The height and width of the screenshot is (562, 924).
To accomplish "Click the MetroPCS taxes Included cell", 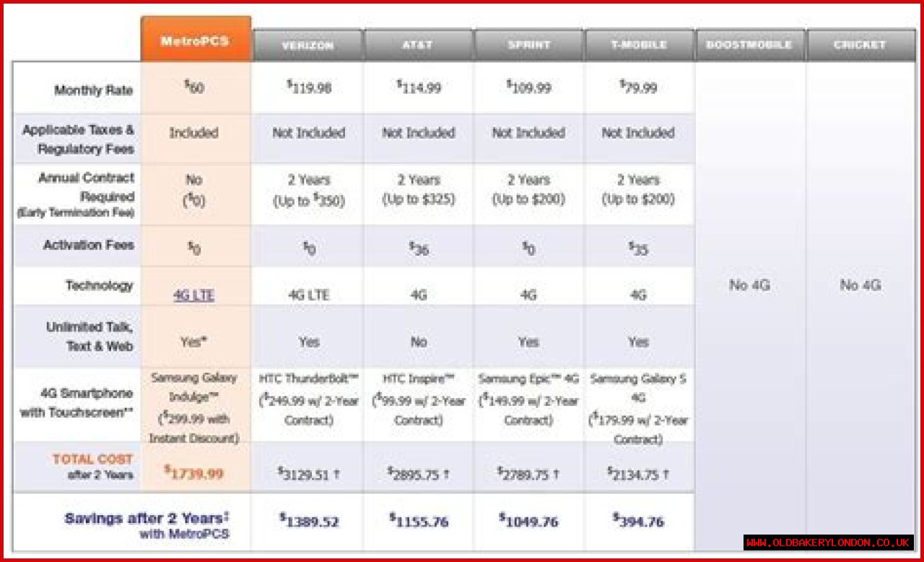I will [x=193, y=133].
